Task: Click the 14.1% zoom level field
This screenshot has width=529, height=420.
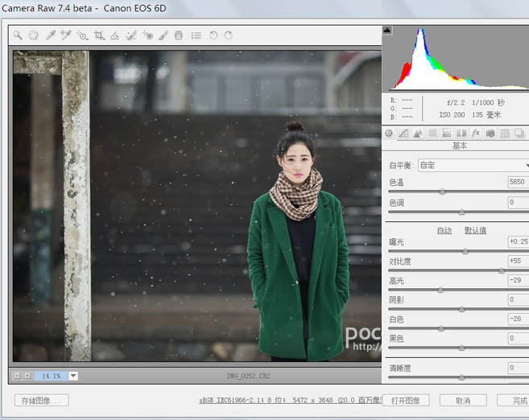Action: [x=52, y=376]
